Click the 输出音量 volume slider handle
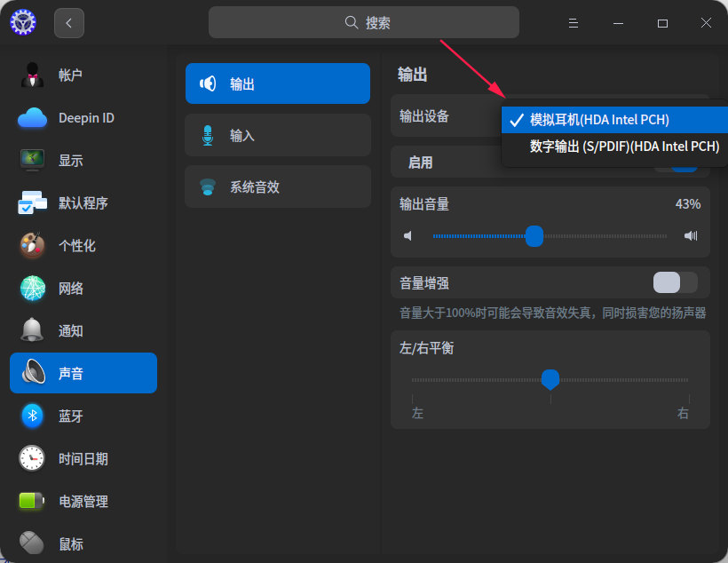Screen dimensions: 728x563 pos(534,236)
